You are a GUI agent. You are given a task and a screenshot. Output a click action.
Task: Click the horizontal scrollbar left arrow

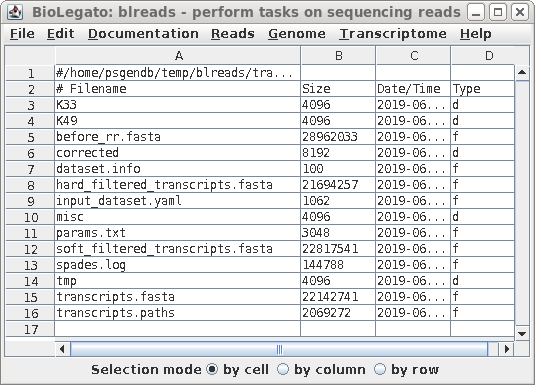[x=62, y=349]
